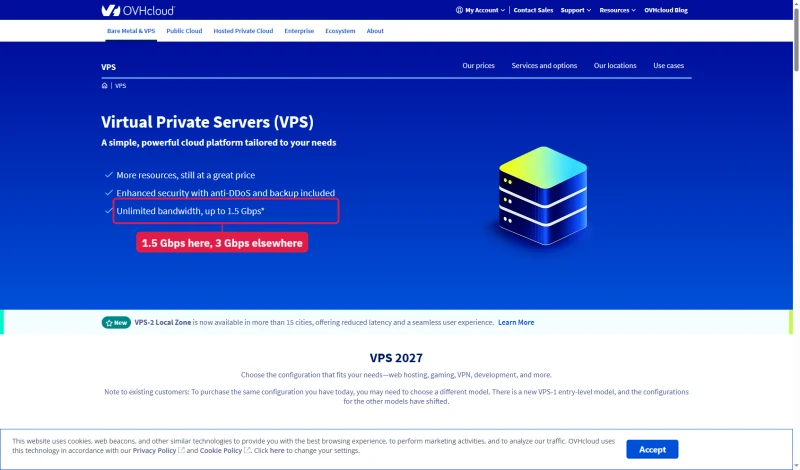
Task: Open the Cookie Policy link
Action: pyautogui.click(x=221, y=451)
